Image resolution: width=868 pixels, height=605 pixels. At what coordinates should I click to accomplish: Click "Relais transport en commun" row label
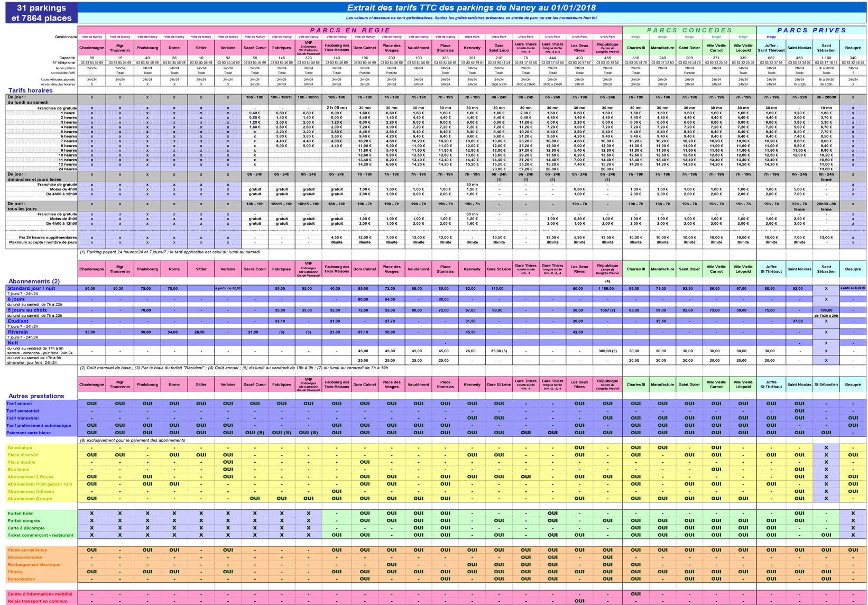[x=38, y=601]
